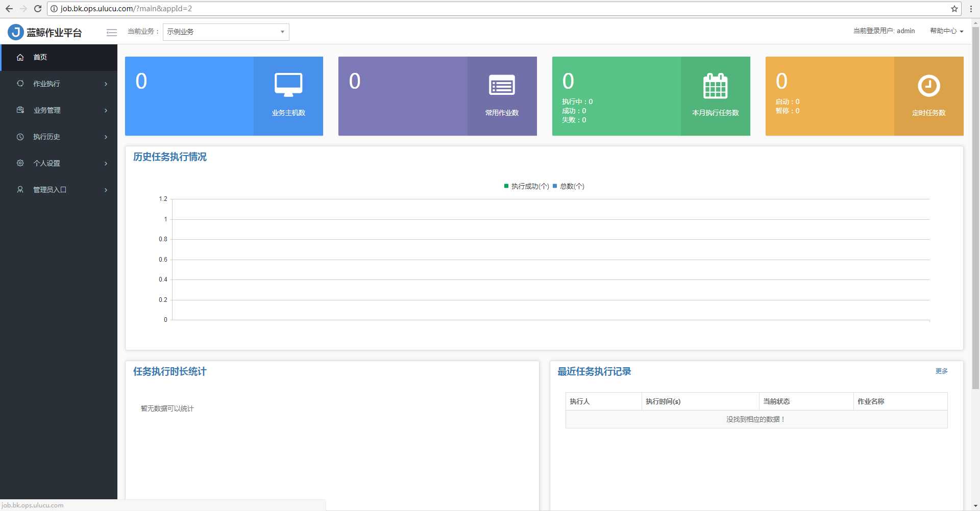The image size is (980, 511).
Task: Open the 当前业务 示例业务 dropdown
Action: click(x=226, y=32)
